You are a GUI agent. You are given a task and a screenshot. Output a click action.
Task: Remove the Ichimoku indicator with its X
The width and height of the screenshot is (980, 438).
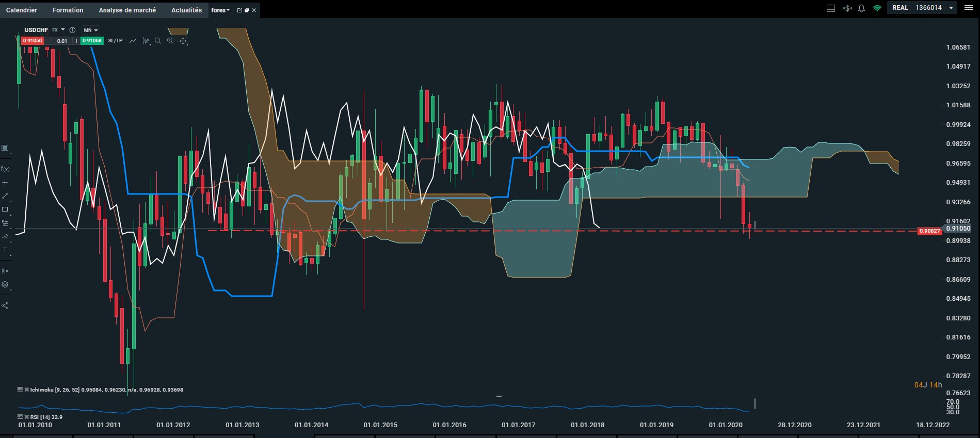26,390
